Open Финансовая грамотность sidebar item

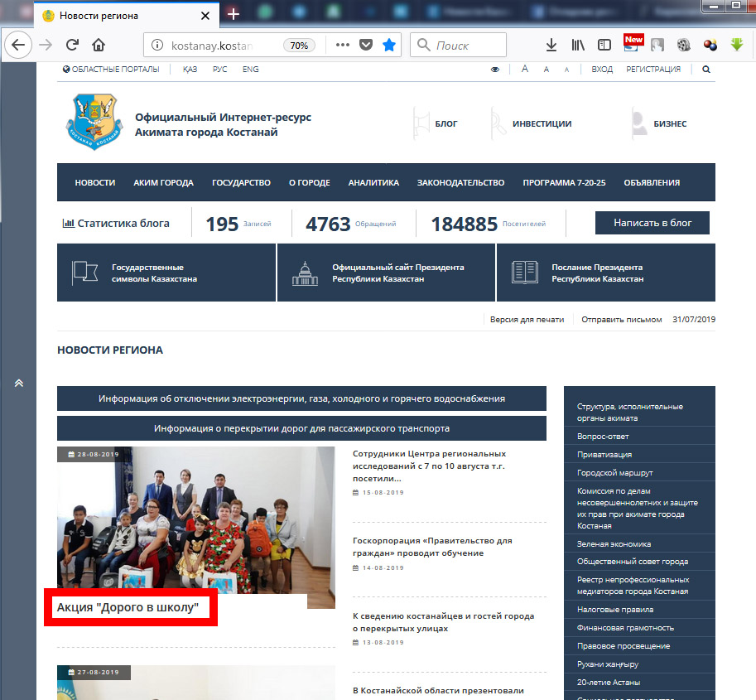[625, 628]
